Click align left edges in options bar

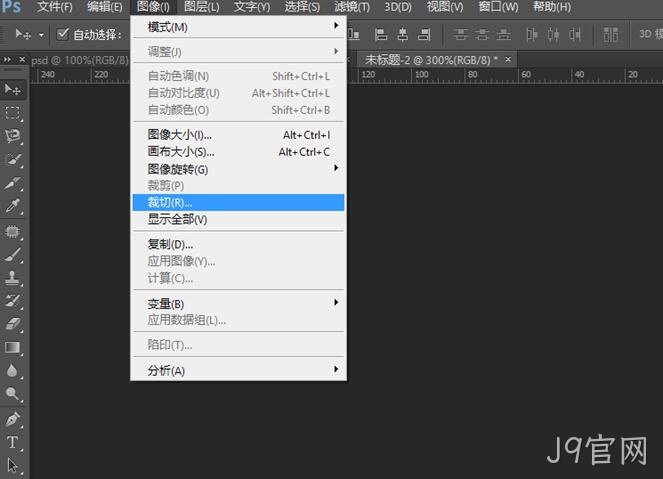tap(381, 34)
